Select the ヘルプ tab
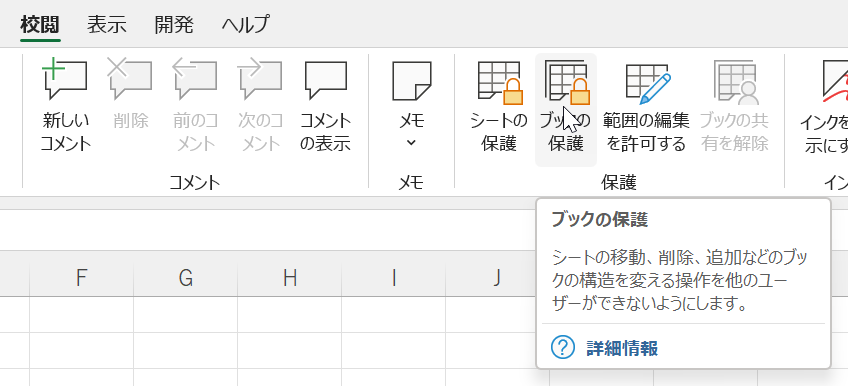The width and height of the screenshot is (848, 386). (246, 25)
